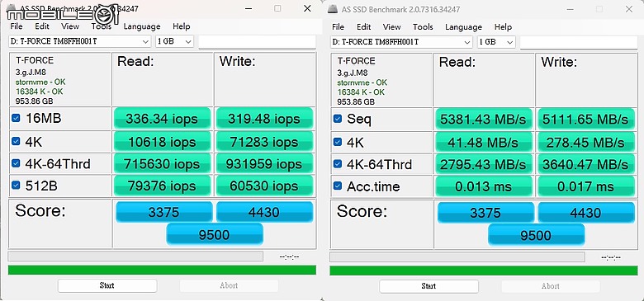
Task: Click the 3375 read score in left window
Action: point(163,212)
